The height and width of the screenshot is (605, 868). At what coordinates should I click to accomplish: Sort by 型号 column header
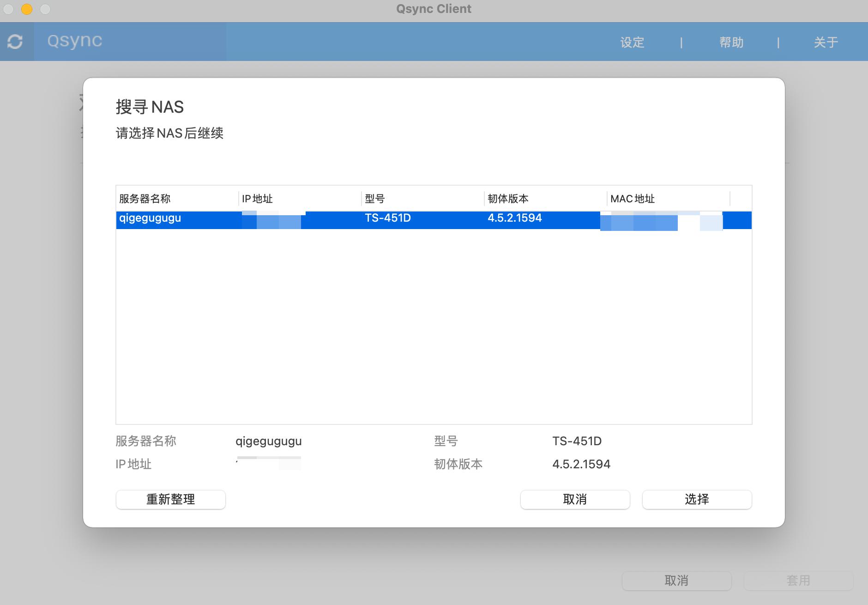[423, 199]
